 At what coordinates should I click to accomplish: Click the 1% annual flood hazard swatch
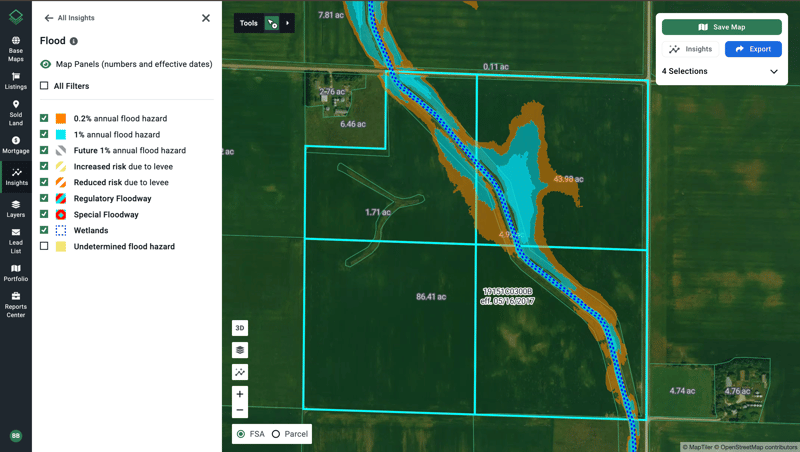tap(61, 134)
